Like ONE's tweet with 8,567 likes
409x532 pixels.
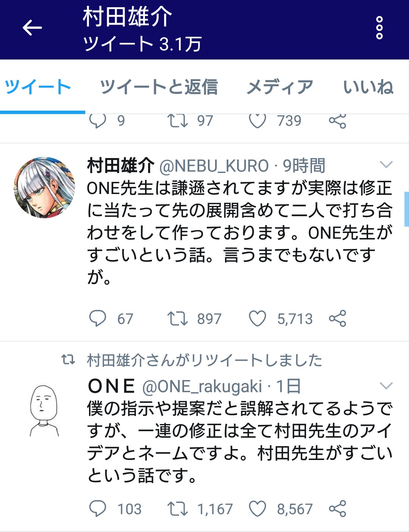[x=258, y=509]
